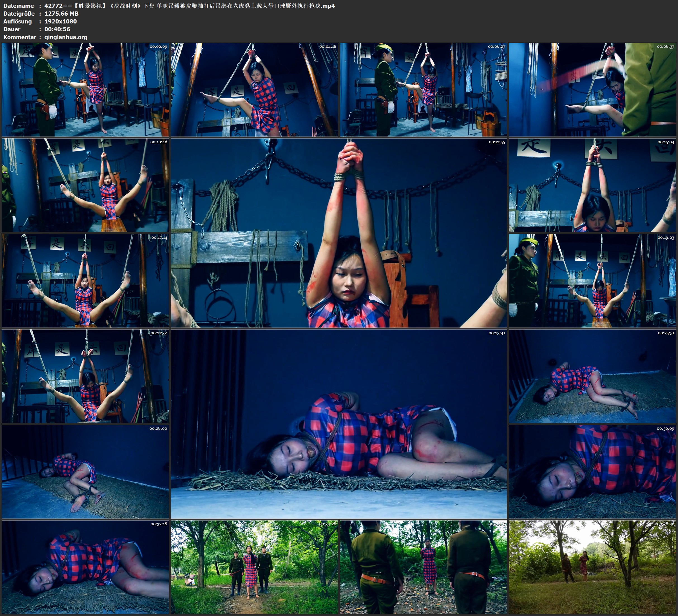Open the large frame at 00:12:55

point(339,233)
